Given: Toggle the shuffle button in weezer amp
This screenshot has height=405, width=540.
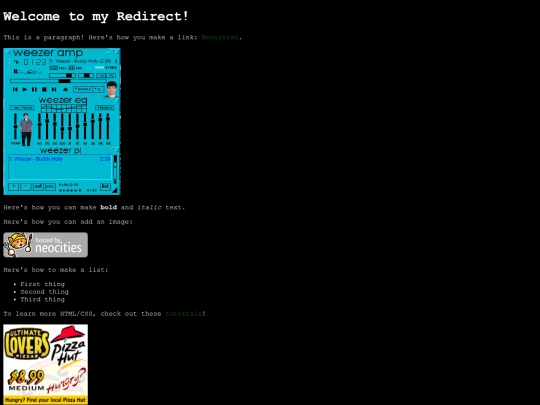Looking at the screenshot, I should pos(83,89).
